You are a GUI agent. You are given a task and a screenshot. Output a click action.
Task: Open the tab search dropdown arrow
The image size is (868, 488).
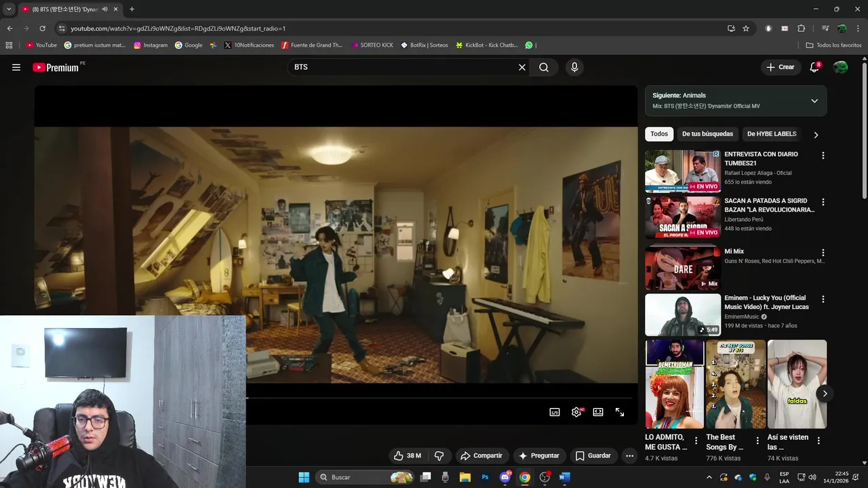[x=9, y=9]
